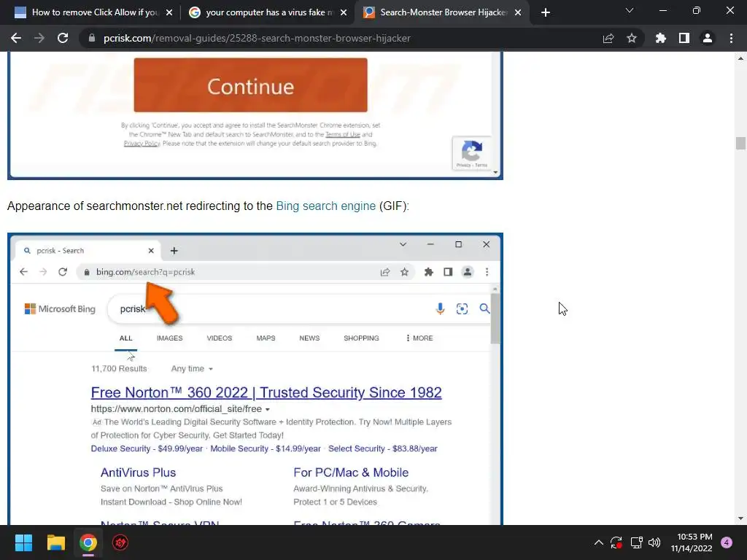Bookmark this page with star icon

632,38
